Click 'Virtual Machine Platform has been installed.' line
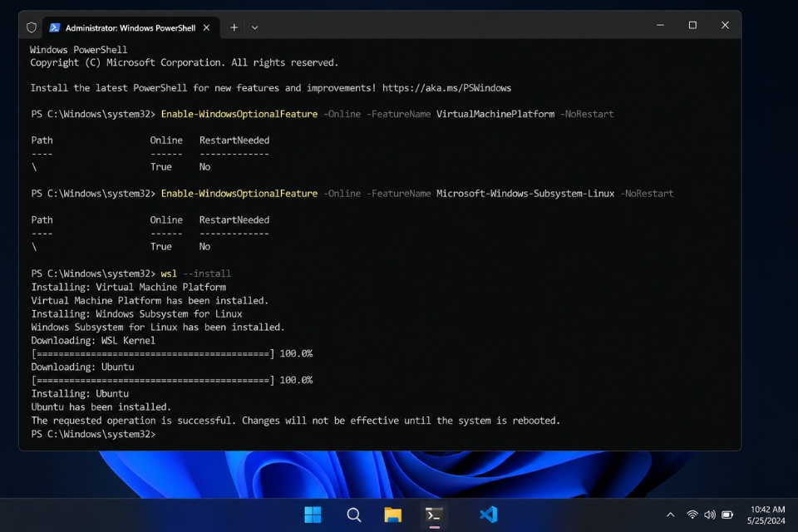The image size is (798, 532). click(x=150, y=300)
